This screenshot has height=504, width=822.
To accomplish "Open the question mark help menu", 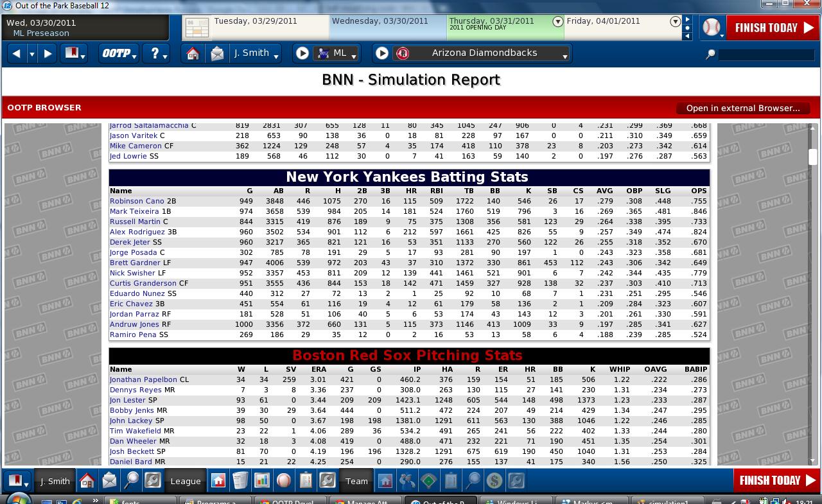I will [157, 53].
